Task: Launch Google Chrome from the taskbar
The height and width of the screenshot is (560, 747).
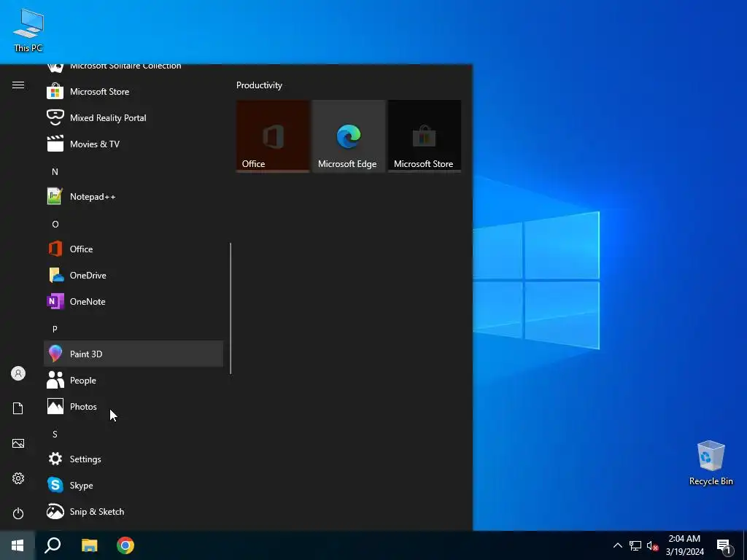Action: (125, 545)
